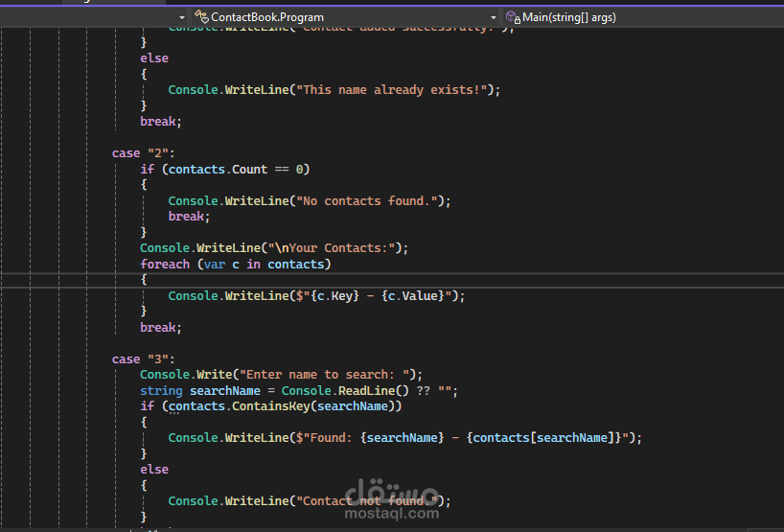Click the "Found: " text in WriteLine
Image resolution: width=784 pixels, height=532 pixels.
pos(332,438)
